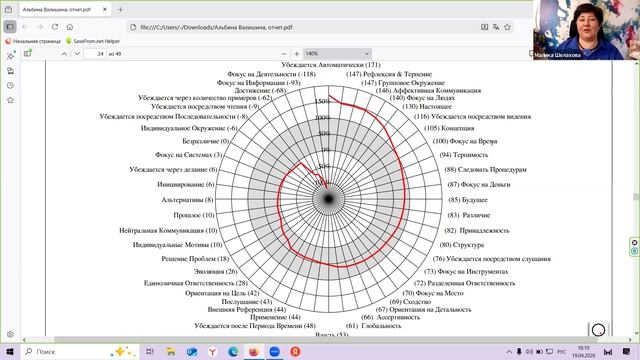Open the SaveFrom.net Helper bookmark
Screen dimensions: 640x360
click(x=93, y=41)
